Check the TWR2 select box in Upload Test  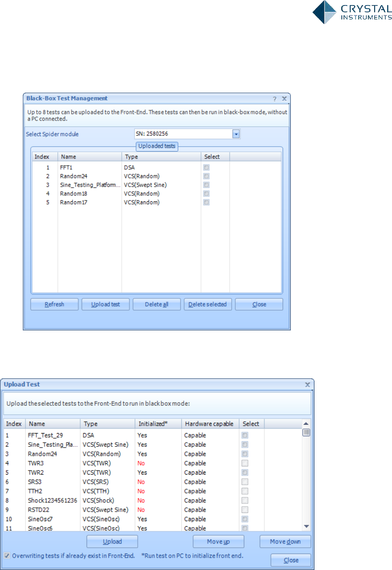click(x=245, y=472)
